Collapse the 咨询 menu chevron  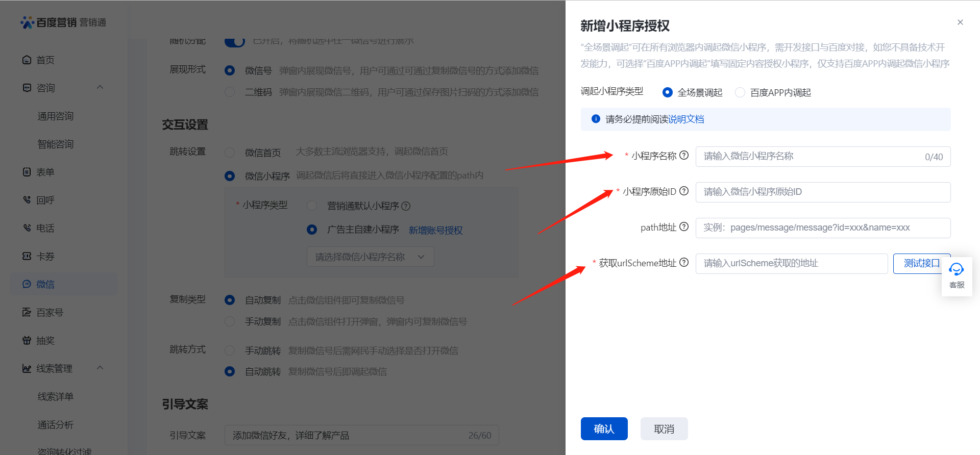pos(100,87)
